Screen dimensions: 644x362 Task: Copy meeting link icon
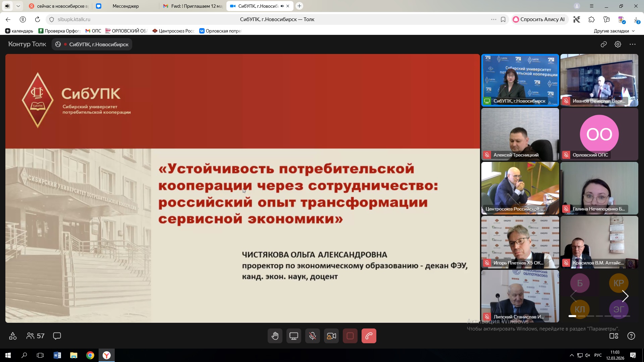pos(604,44)
